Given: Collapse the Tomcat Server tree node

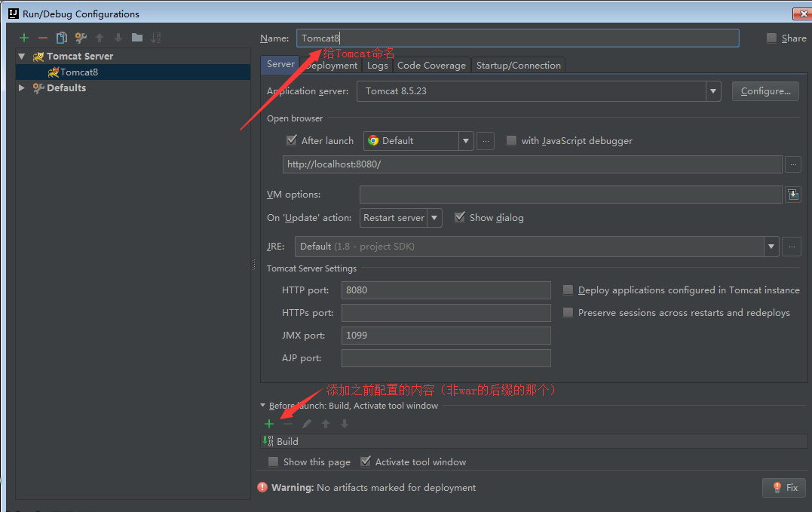Looking at the screenshot, I should [x=22, y=56].
